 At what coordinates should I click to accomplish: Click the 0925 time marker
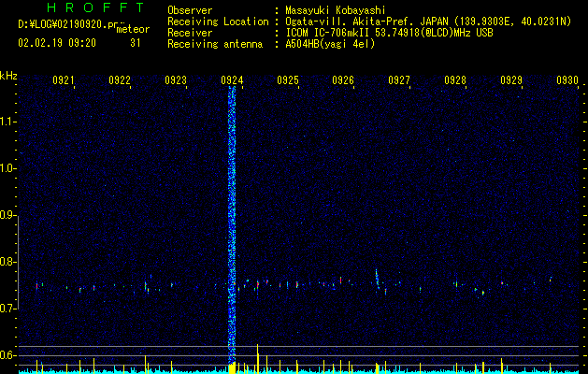pos(288,80)
